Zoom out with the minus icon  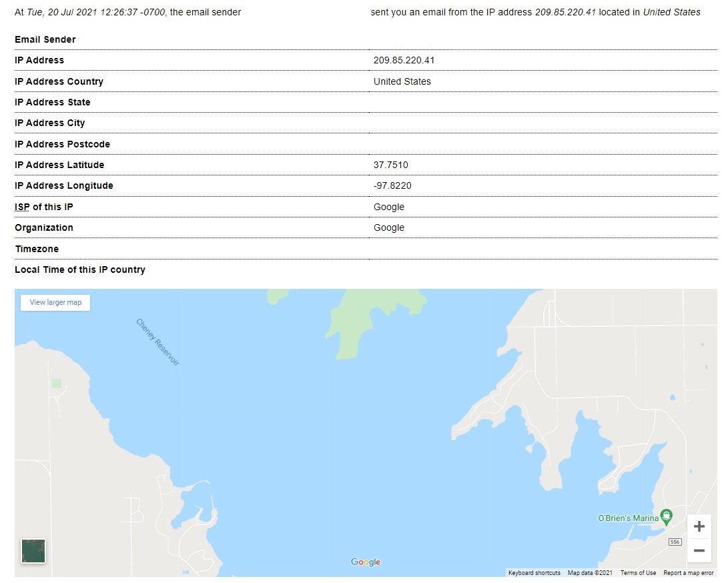tap(699, 550)
